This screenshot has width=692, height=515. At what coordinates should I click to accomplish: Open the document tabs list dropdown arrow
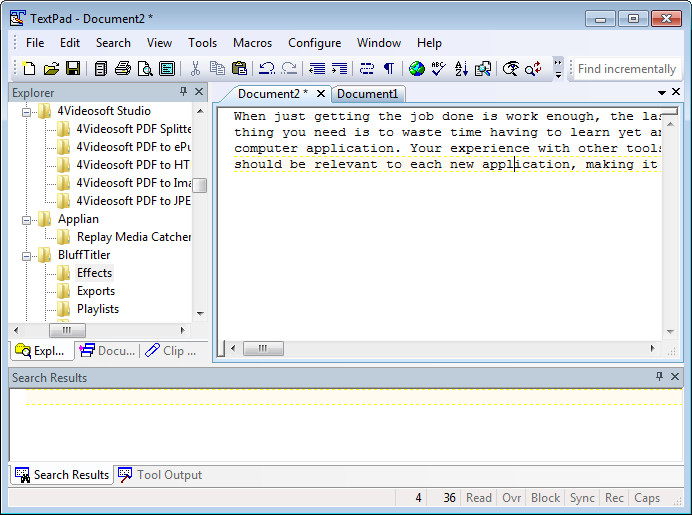[662, 93]
